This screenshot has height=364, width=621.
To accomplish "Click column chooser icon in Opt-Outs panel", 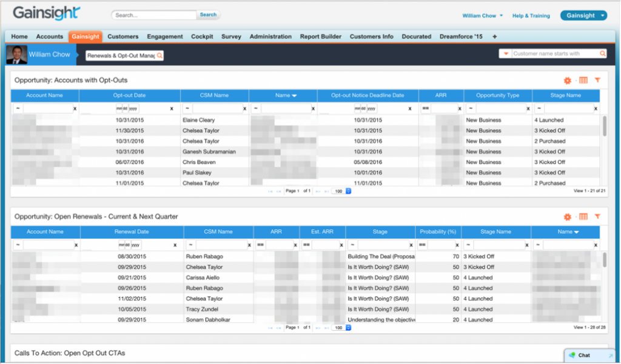I will pyautogui.click(x=583, y=80).
